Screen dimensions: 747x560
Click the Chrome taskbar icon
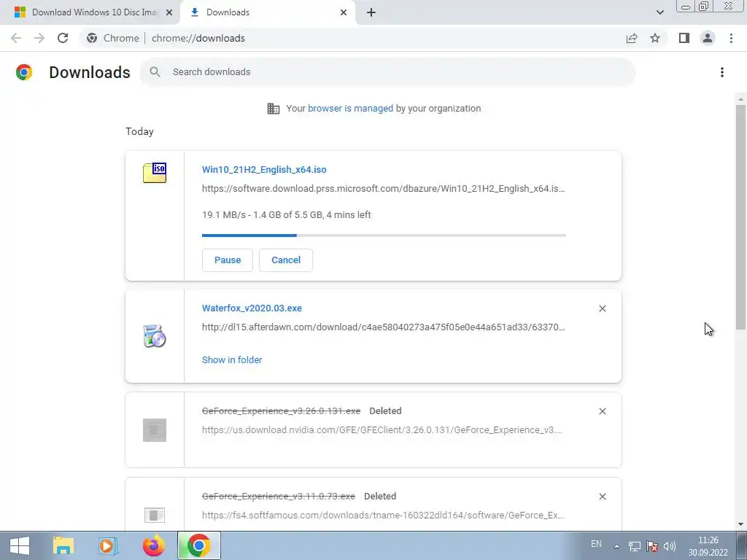(x=199, y=545)
